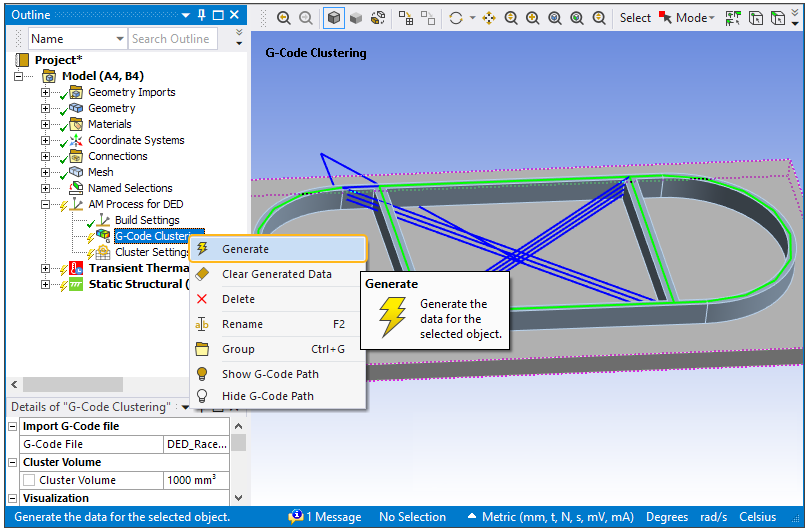This screenshot has height=532, width=807.
Task: Click the 1000 mm³ Cluster Volume value
Action: click(197, 480)
